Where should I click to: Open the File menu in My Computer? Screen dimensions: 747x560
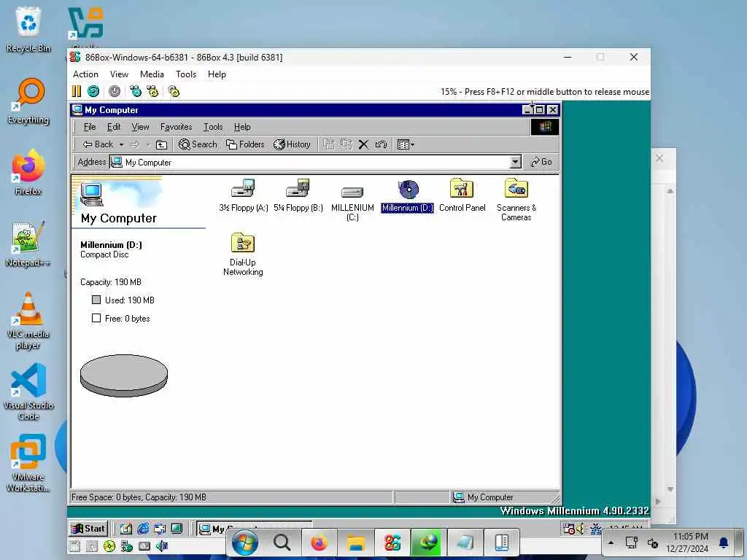tap(90, 127)
